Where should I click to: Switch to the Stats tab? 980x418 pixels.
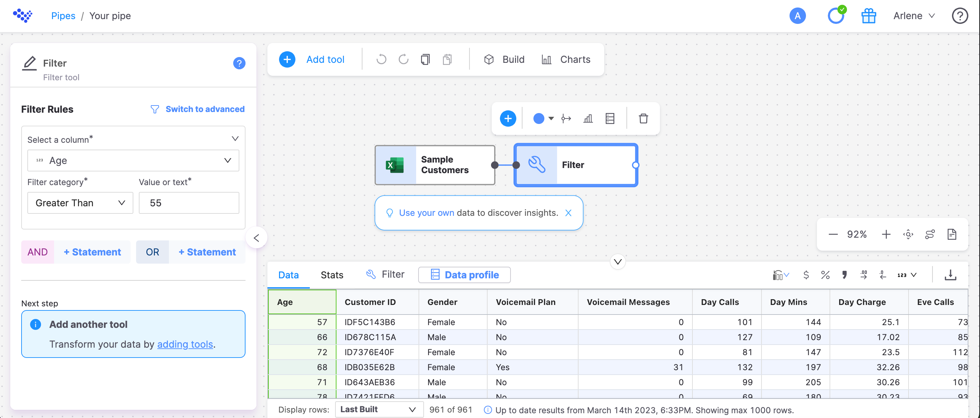pos(332,275)
